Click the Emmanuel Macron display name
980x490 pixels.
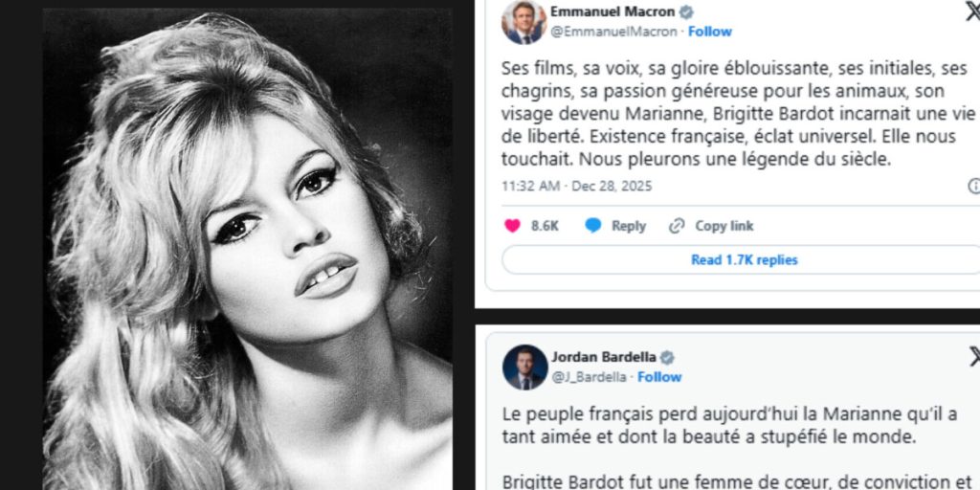click(612, 12)
